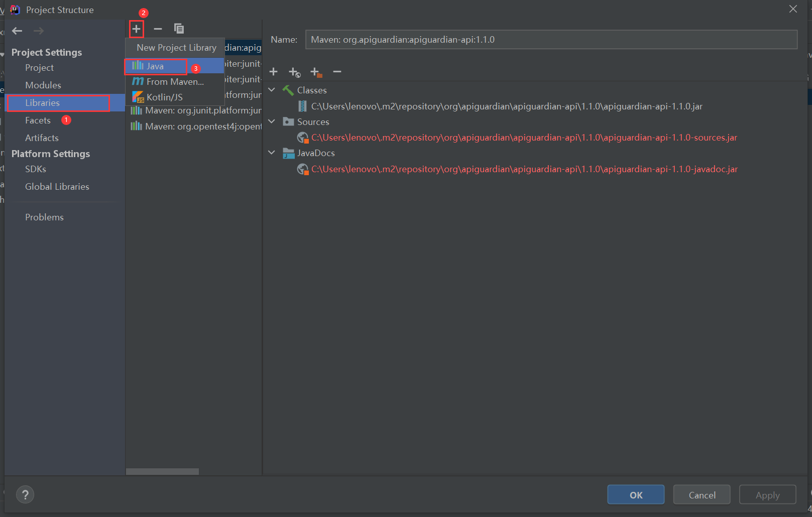Click the Classes hammer icon
Image resolution: width=812 pixels, height=517 pixels.
(x=288, y=90)
